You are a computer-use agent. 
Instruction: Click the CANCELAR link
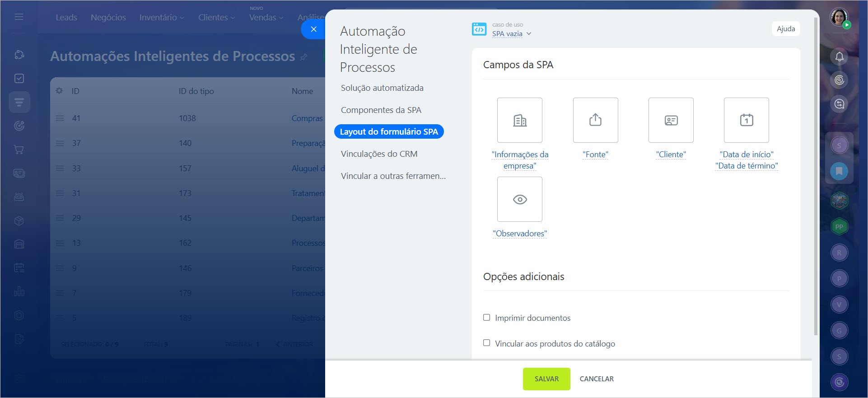coord(596,379)
